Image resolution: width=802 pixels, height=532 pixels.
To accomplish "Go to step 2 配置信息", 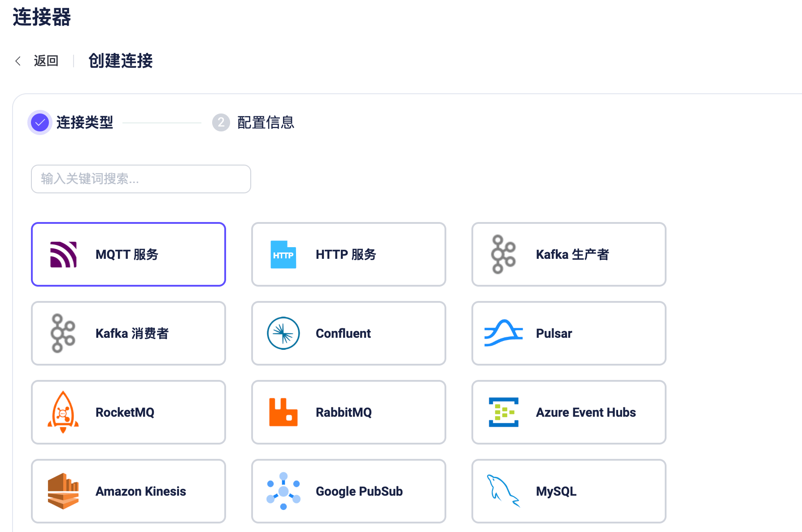I will (x=266, y=122).
